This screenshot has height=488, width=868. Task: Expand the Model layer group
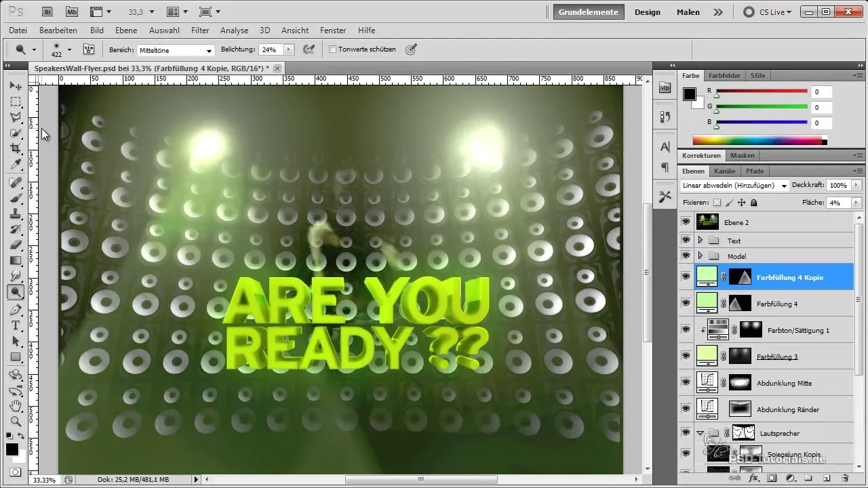[x=700, y=256]
